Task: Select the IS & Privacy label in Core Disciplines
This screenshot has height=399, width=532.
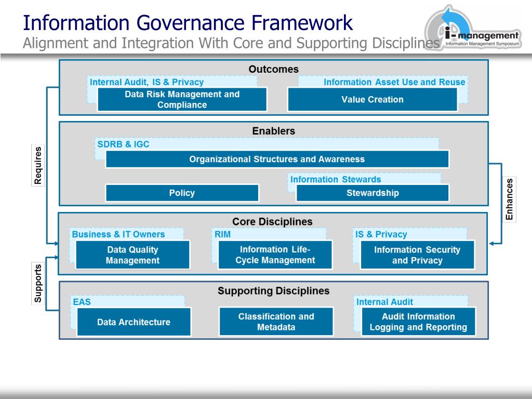Action: (x=381, y=234)
